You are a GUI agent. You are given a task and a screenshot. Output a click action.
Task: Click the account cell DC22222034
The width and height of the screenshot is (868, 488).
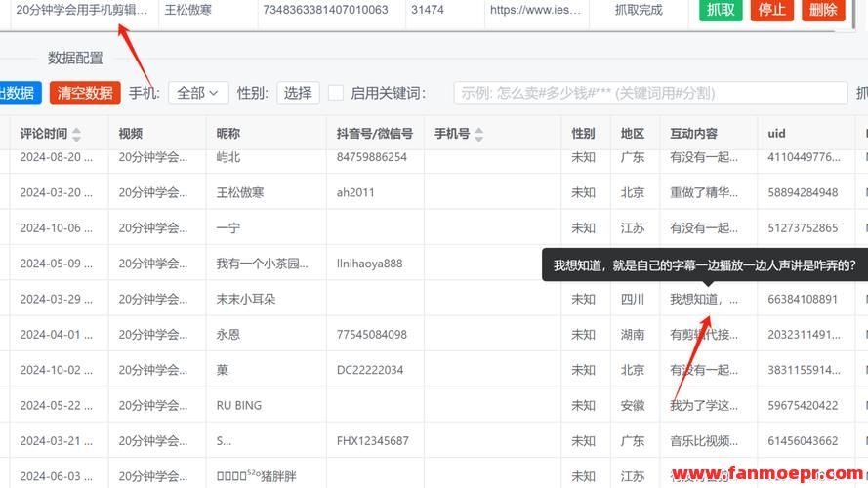(370, 370)
